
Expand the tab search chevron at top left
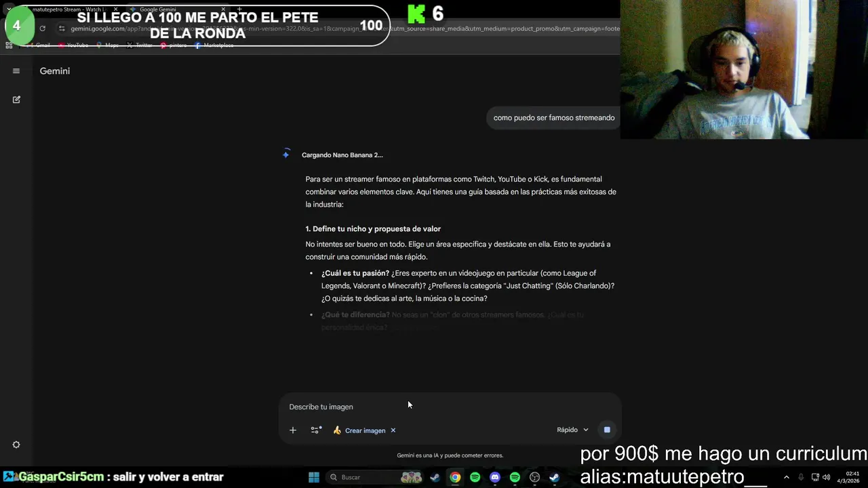click(9, 9)
